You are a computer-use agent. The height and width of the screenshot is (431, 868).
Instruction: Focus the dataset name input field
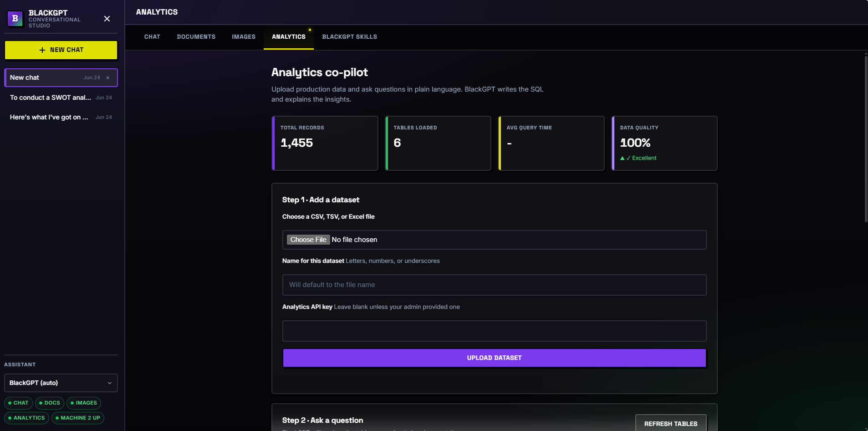(x=494, y=285)
